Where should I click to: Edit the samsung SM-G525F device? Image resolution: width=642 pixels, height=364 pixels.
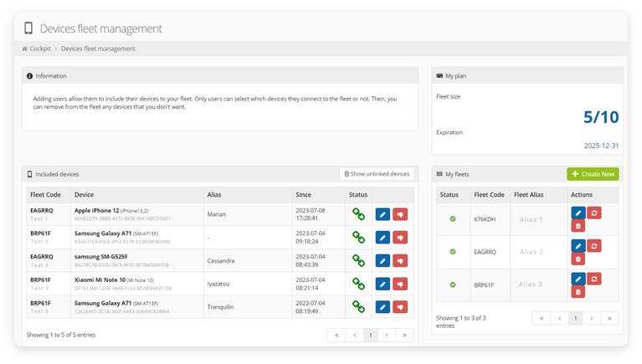383,261
